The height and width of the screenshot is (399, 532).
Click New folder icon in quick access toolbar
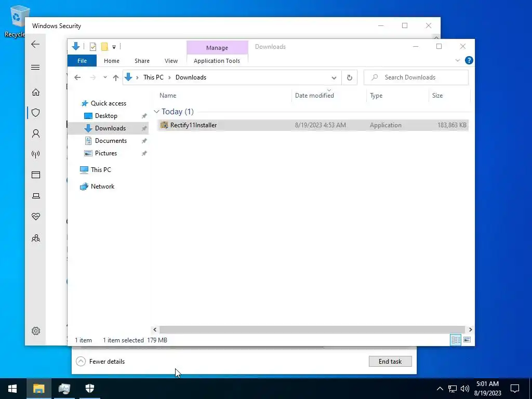click(104, 46)
